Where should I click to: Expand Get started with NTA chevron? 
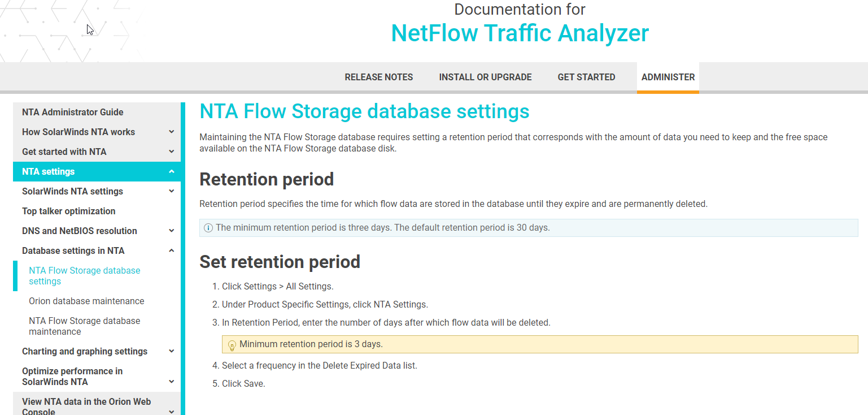tap(172, 152)
